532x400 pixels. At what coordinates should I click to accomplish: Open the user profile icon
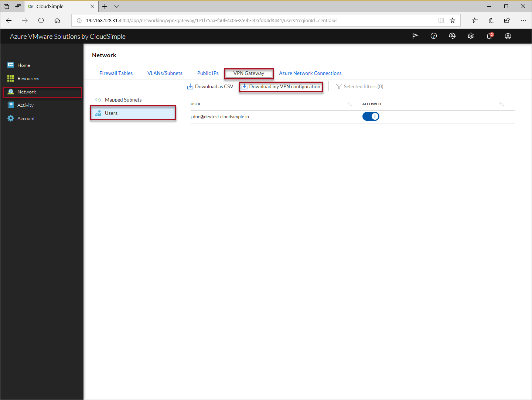(508, 36)
